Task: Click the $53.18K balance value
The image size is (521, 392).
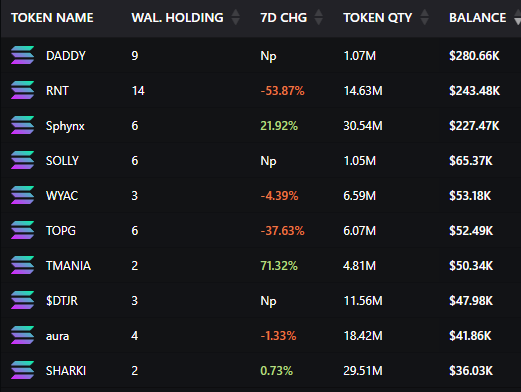Action: point(470,196)
